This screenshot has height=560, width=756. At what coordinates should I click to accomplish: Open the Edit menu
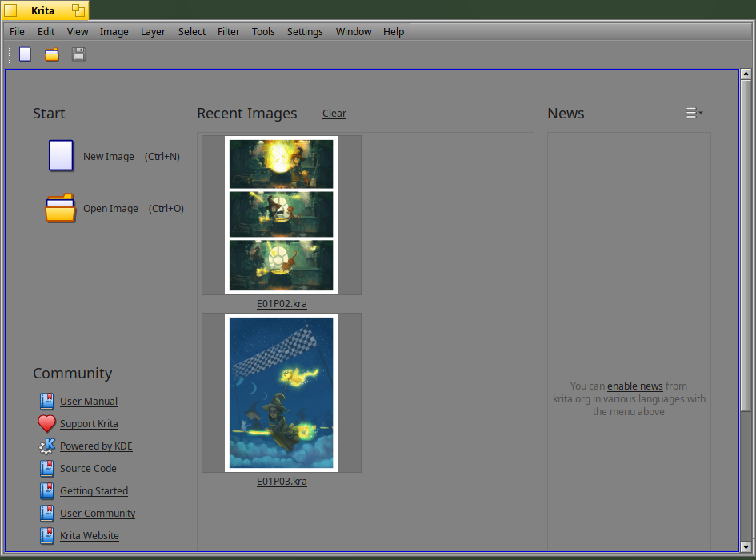pyautogui.click(x=46, y=31)
